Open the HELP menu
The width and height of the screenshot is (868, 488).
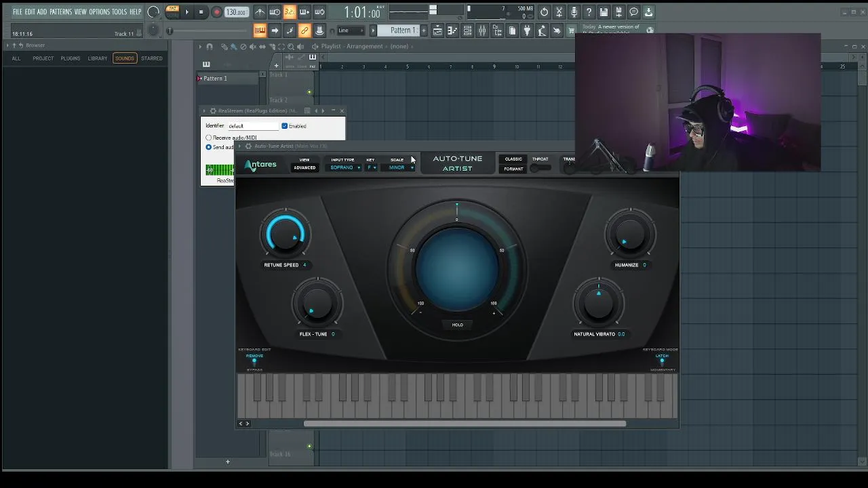click(135, 12)
